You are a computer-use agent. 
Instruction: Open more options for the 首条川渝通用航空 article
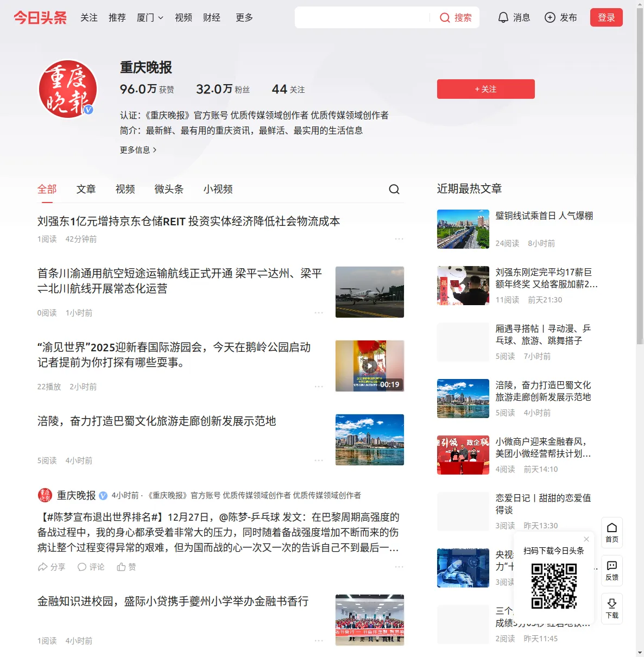click(x=319, y=313)
